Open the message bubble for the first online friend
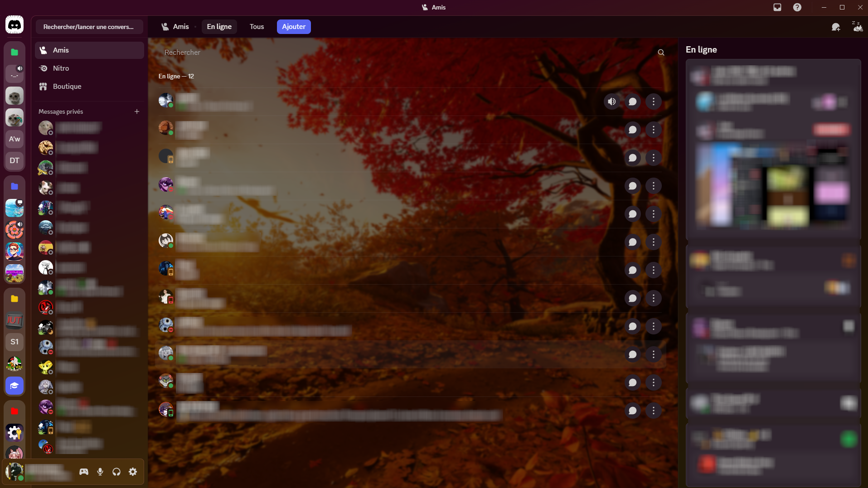868x488 pixels. 633,101
